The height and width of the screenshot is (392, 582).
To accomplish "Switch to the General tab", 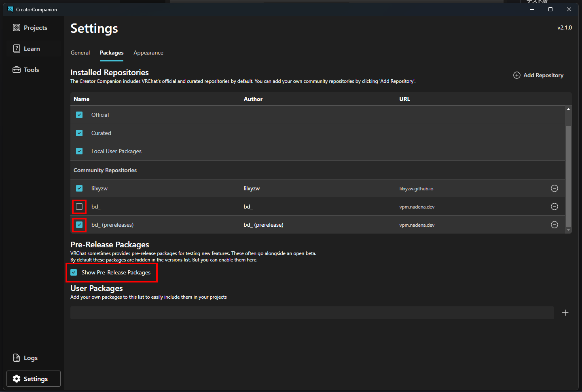I will coord(80,53).
